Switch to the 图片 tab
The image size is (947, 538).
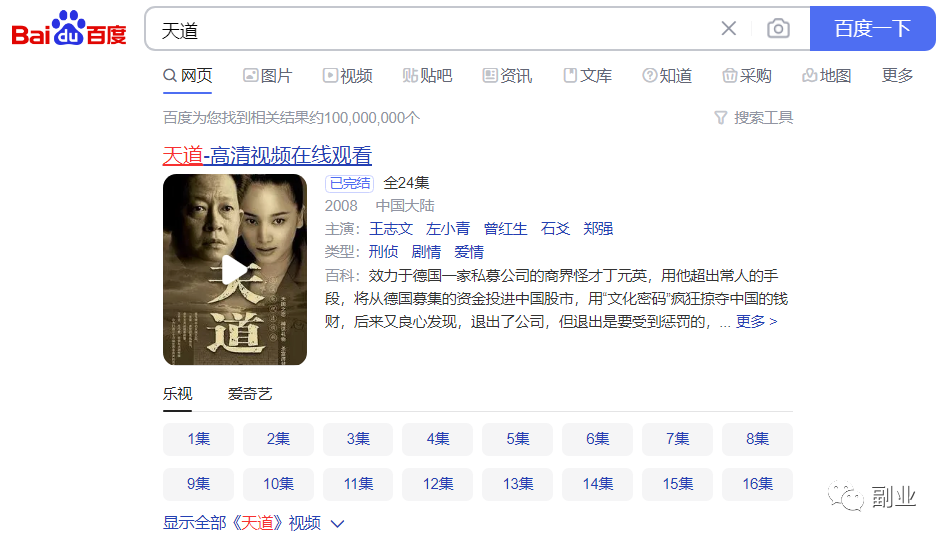[268, 75]
